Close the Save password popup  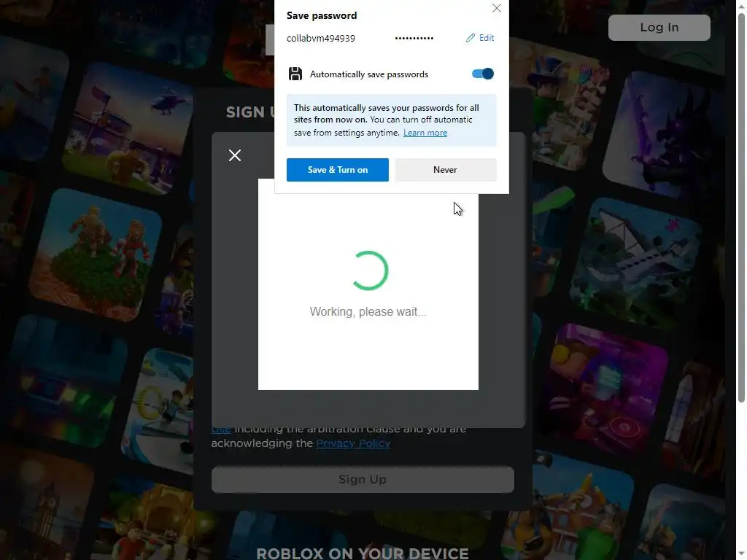(x=496, y=8)
